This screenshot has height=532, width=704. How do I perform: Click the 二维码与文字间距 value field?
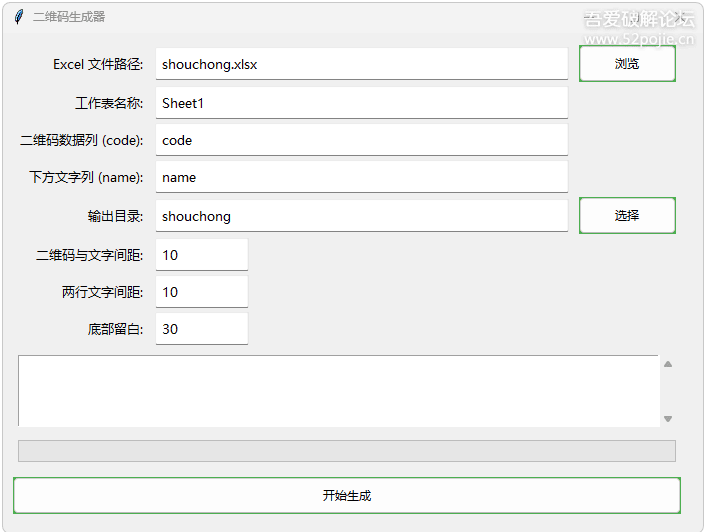click(x=201, y=255)
